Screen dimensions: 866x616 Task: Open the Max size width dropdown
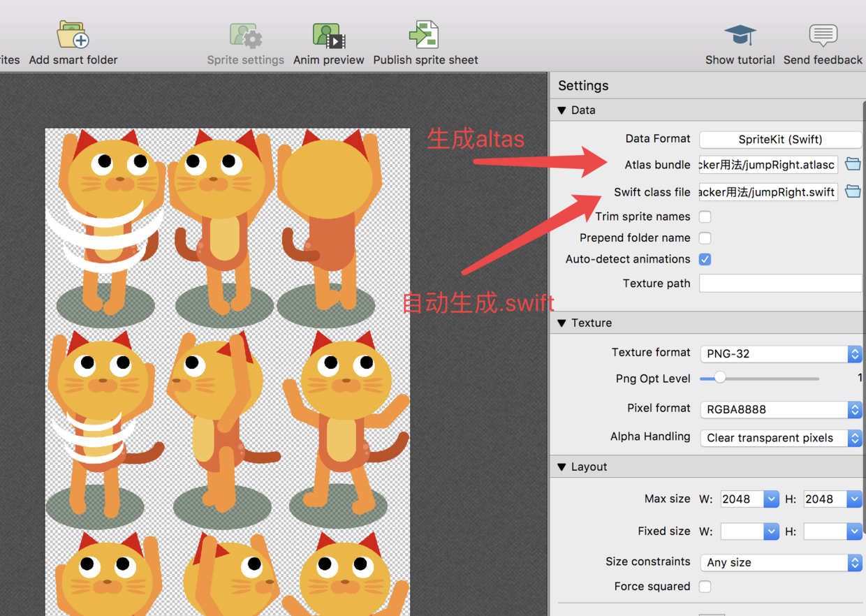point(771,499)
